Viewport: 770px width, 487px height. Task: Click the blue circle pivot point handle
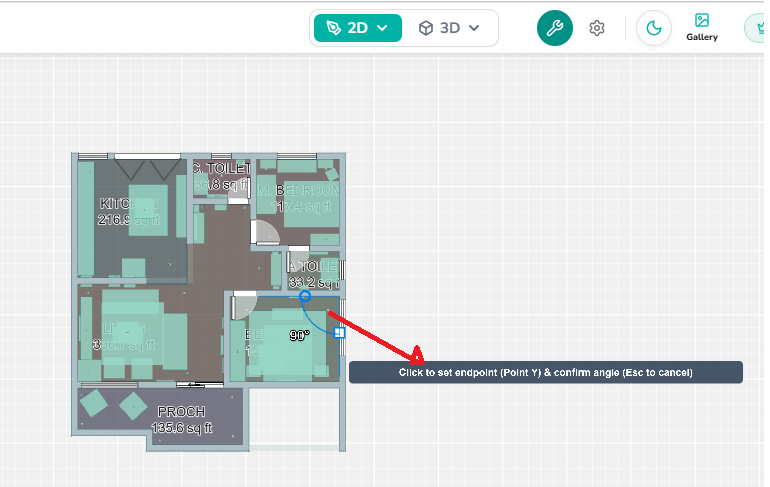tap(305, 296)
